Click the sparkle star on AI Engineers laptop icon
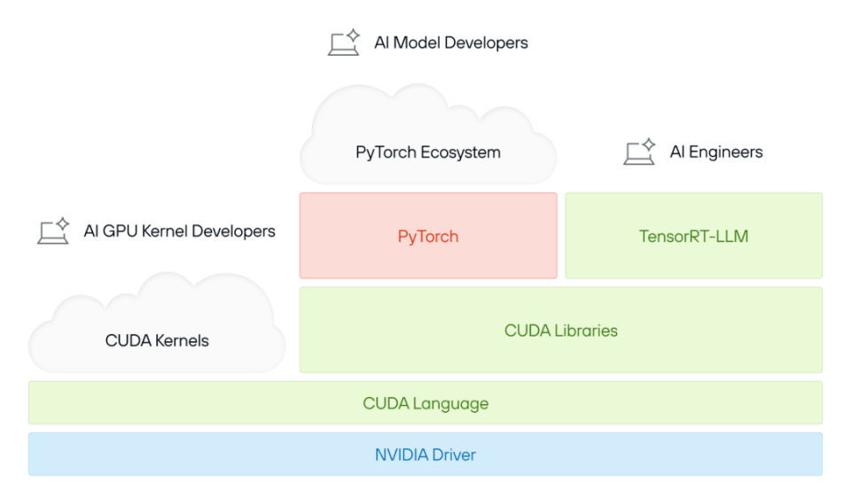Screen dimensions: 851x504 tap(649, 144)
